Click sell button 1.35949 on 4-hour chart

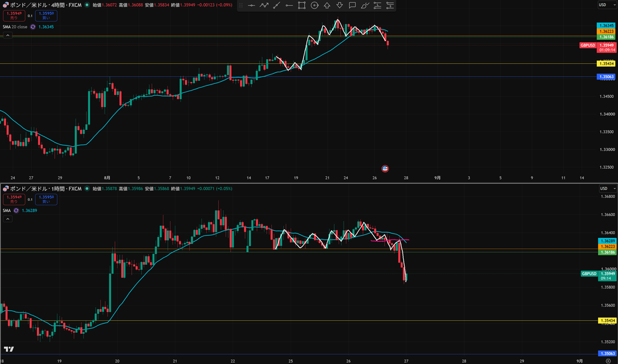point(14,15)
